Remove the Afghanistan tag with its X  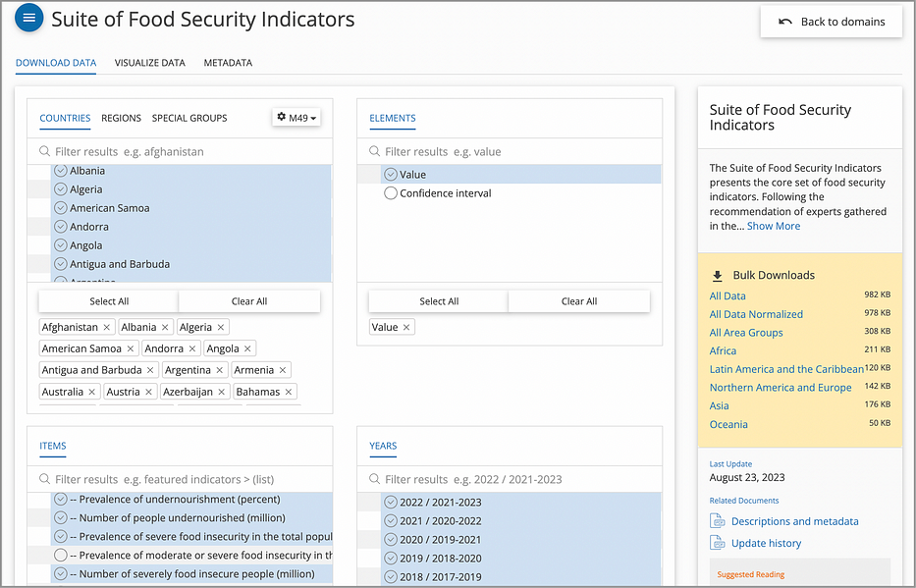106,327
